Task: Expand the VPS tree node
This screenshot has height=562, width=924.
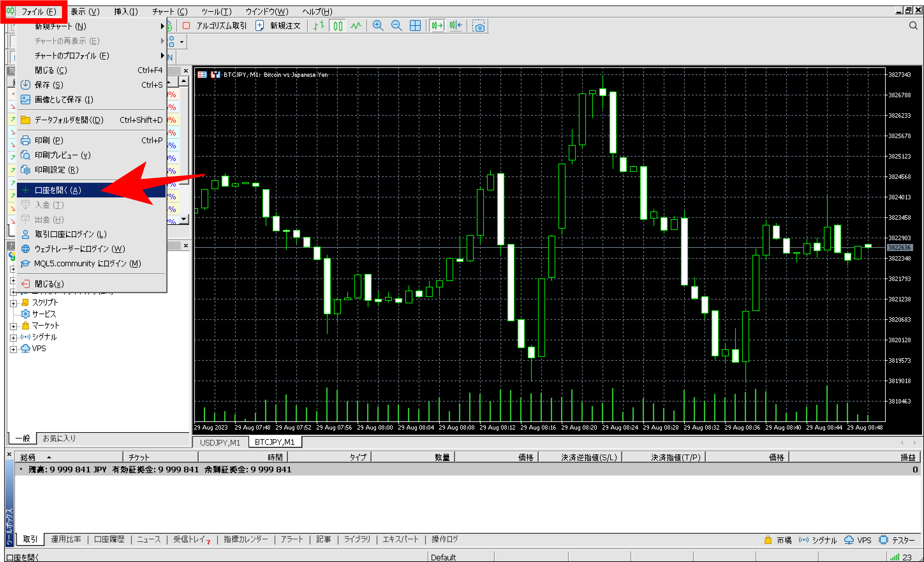Action: 13,350
